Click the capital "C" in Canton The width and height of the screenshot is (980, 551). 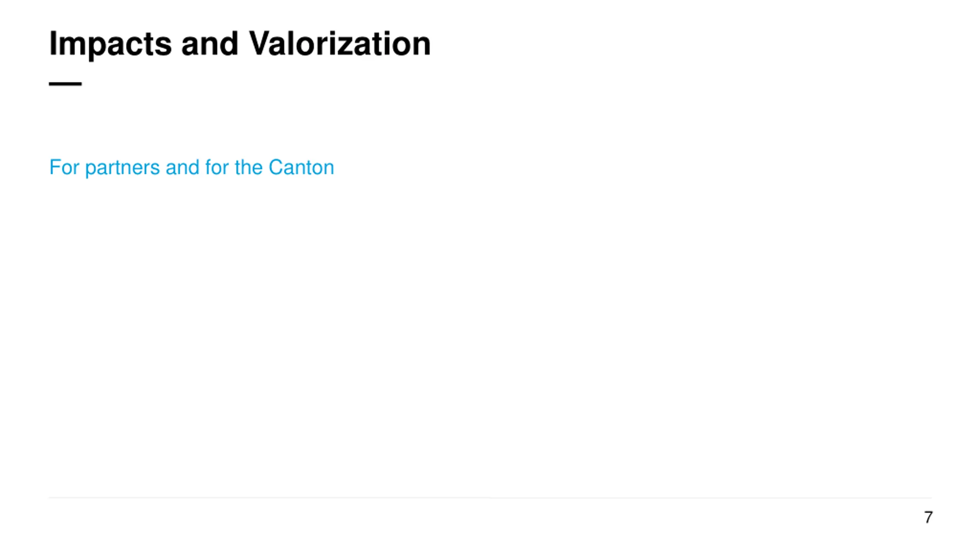(275, 167)
